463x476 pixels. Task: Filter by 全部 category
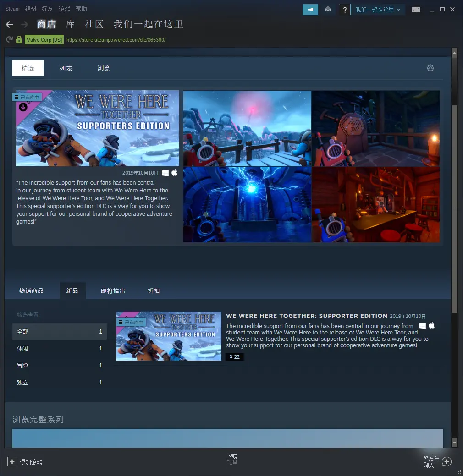pyautogui.click(x=60, y=332)
